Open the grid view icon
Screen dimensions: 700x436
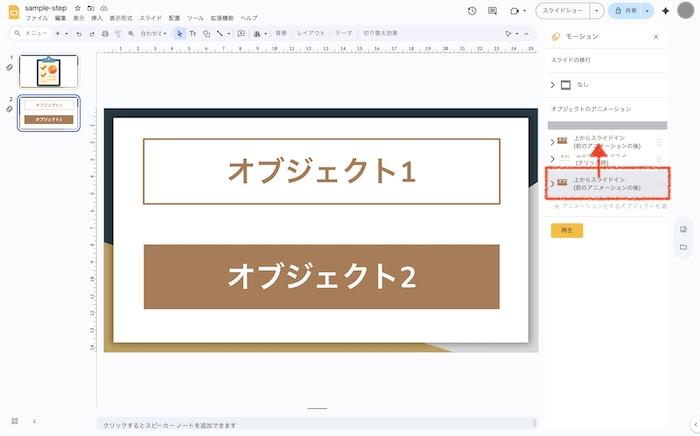tap(15, 421)
